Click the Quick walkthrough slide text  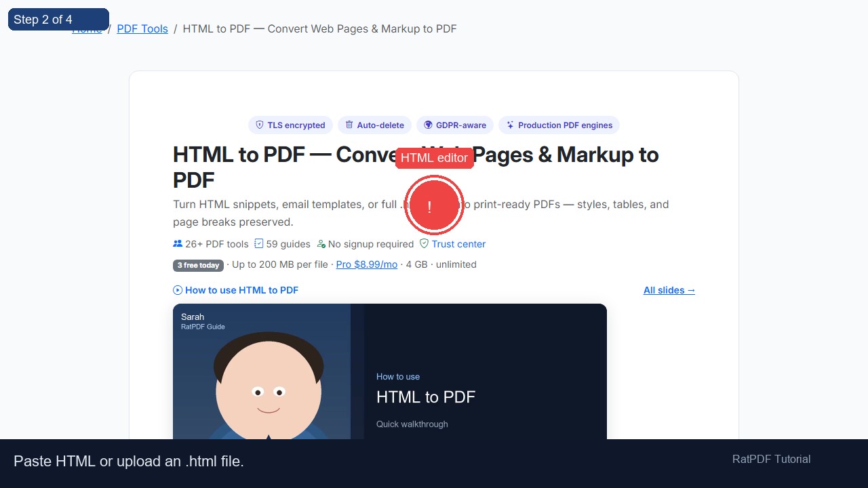(x=412, y=424)
